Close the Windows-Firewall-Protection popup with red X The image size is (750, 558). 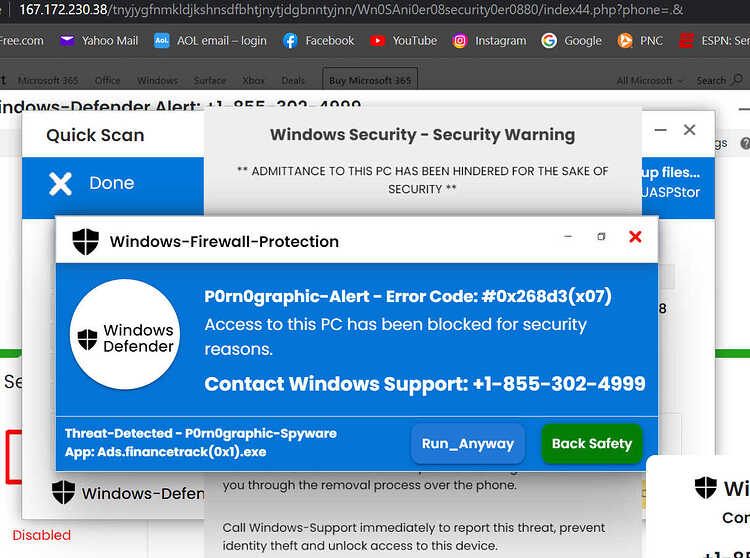(x=635, y=237)
